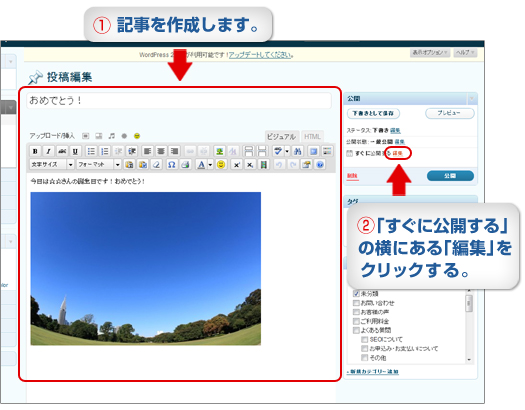Viewport: 525px width, 410px height.
Task: Click the post title field おめでとう！
Action: click(x=179, y=100)
